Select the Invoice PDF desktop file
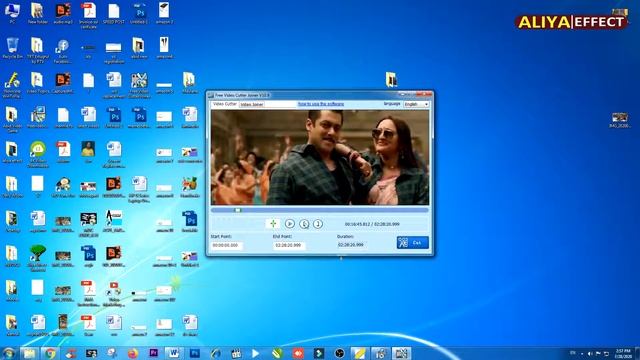The width and height of the screenshot is (640, 360). pyautogui.click(x=88, y=16)
